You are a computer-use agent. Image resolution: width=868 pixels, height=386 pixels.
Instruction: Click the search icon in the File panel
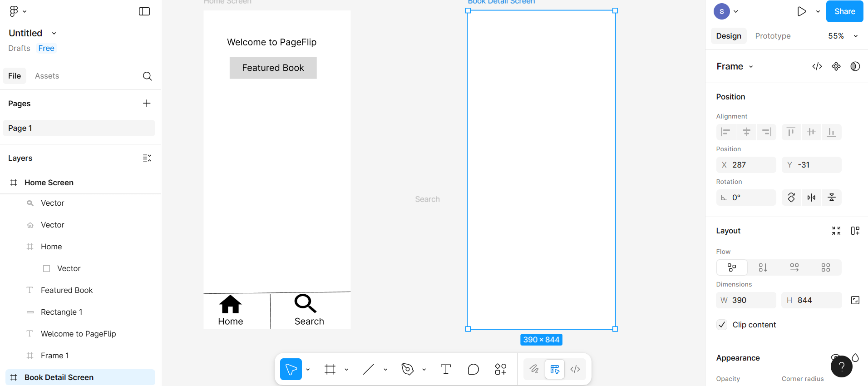click(147, 76)
